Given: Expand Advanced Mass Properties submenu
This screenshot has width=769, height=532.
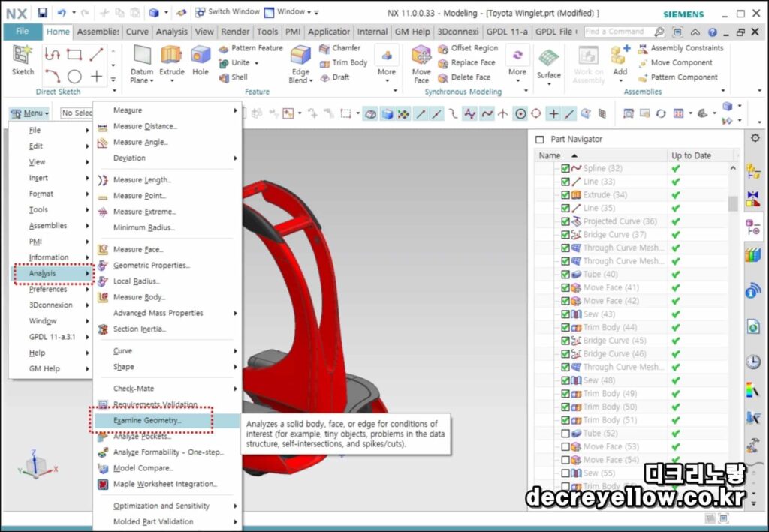Looking at the screenshot, I should coord(167,313).
